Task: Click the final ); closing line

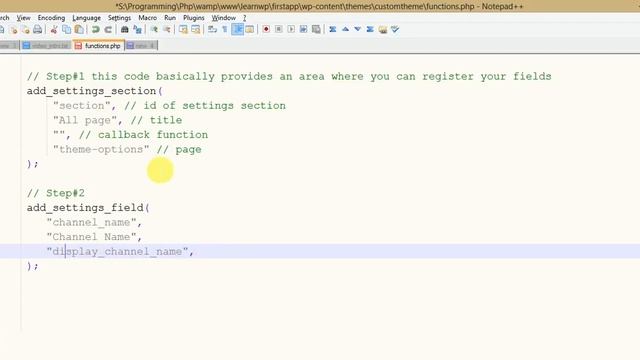Action: pyautogui.click(x=33, y=266)
